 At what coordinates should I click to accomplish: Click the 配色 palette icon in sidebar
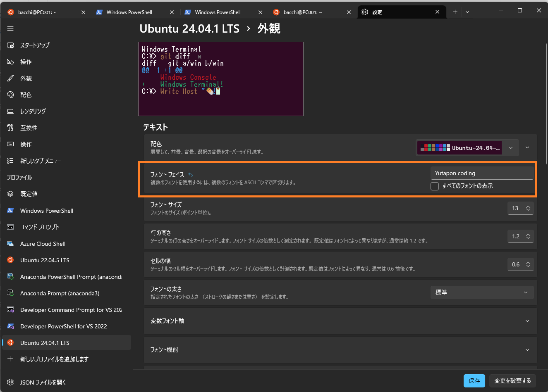tap(10, 95)
